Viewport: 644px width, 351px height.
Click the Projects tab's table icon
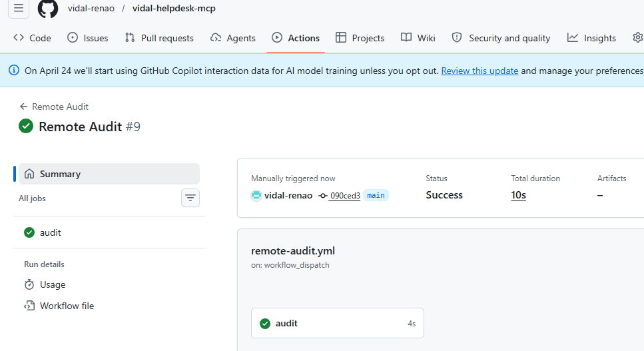341,37
